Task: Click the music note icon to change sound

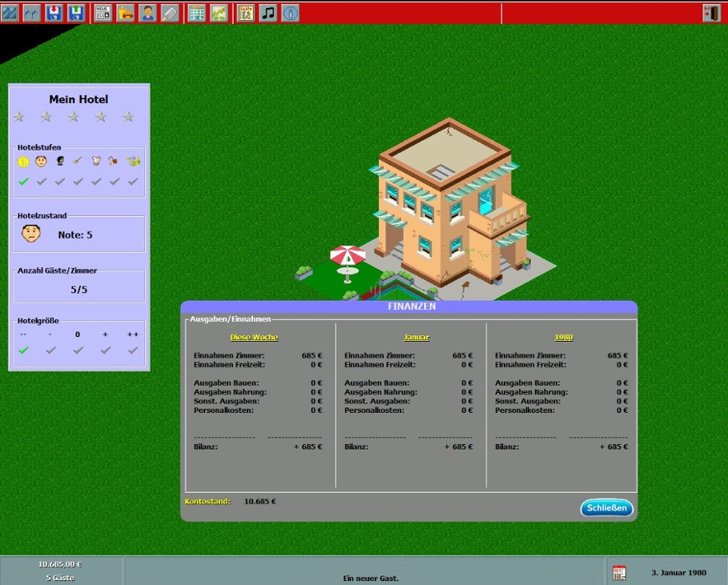Action: pos(267,11)
